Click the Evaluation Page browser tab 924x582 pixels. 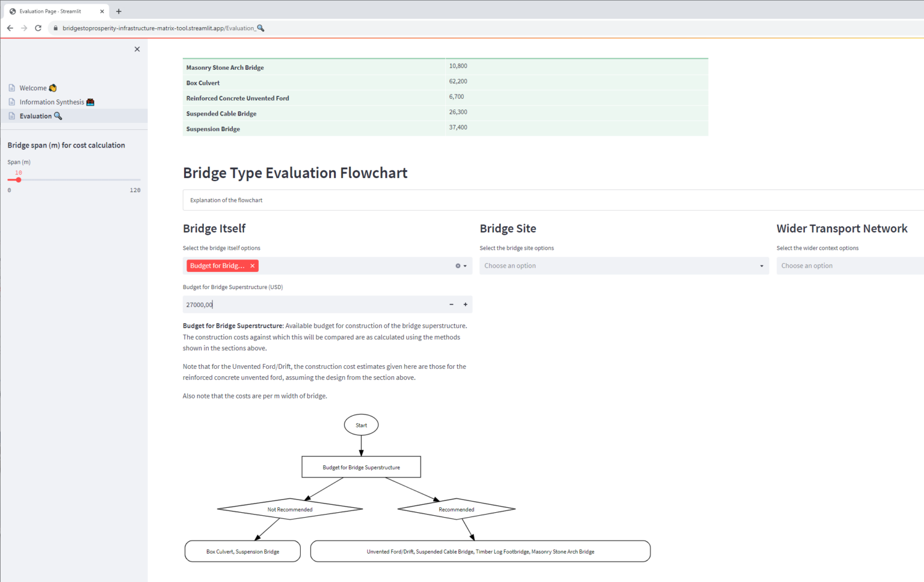(x=51, y=11)
